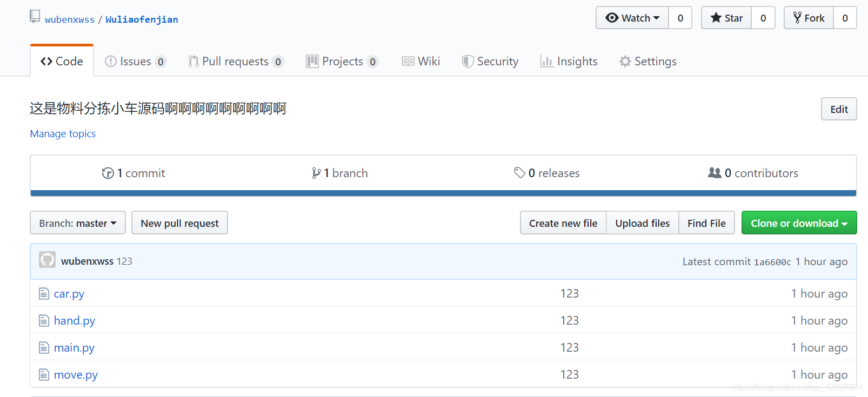Click Upload files button

coord(642,223)
